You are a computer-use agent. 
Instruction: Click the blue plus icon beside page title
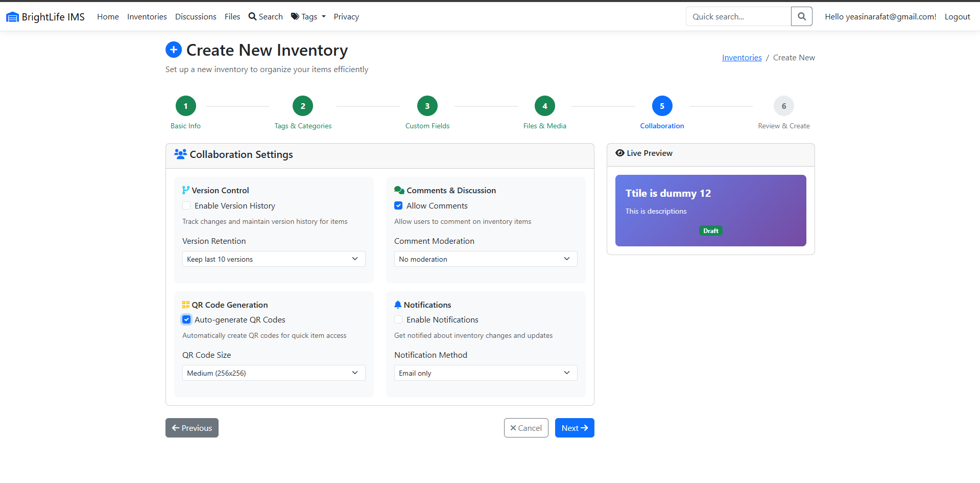point(174,50)
